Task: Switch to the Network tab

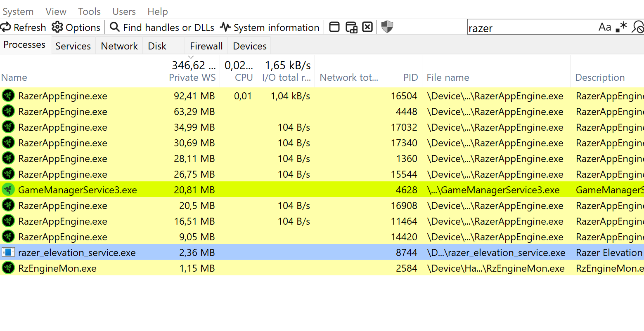Action: 119,46
